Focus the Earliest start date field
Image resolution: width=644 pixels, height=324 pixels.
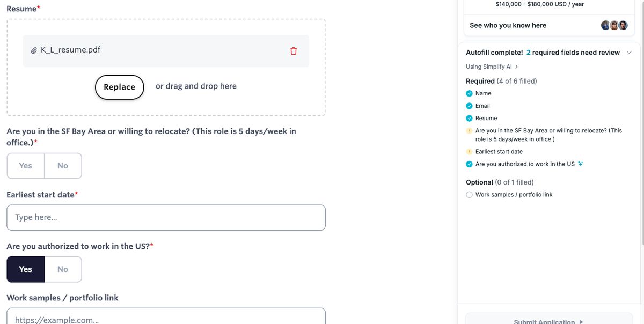tap(166, 217)
